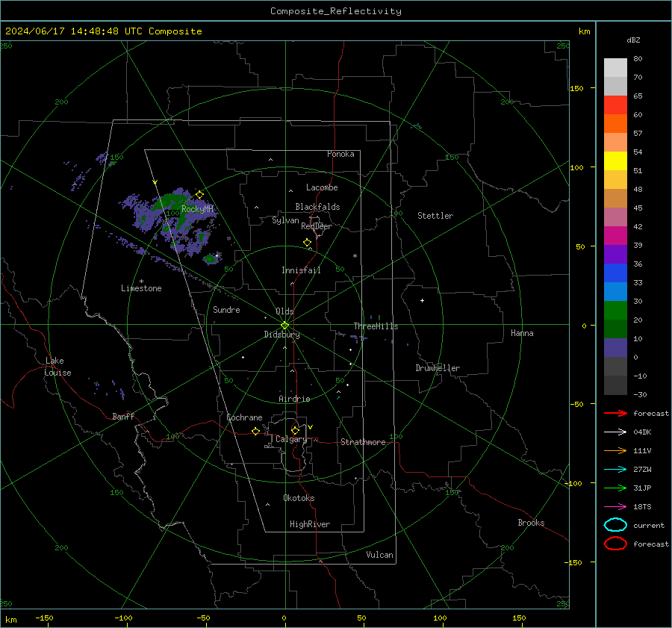Click the Cochrane town label
The width and height of the screenshot is (672, 628).
tap(244, 417)
